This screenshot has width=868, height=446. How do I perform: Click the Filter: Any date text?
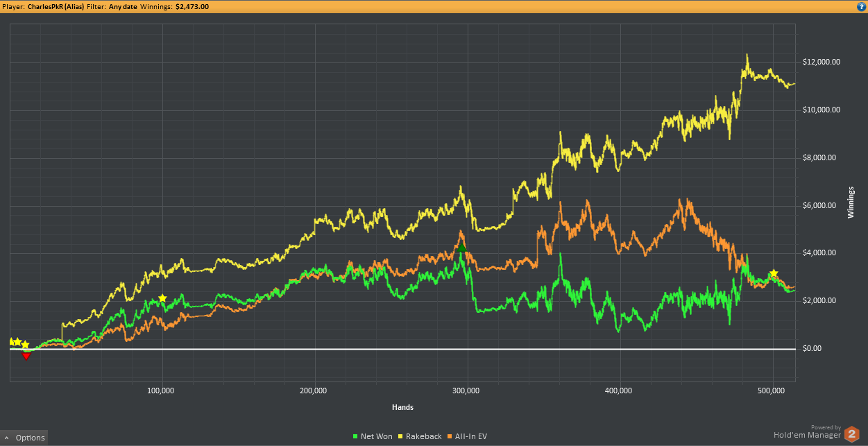pyautogui.click(x=112, y=6)
